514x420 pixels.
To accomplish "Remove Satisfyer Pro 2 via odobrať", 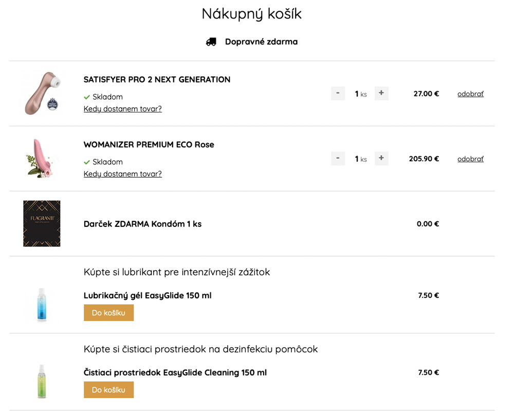I will [470, 94].
